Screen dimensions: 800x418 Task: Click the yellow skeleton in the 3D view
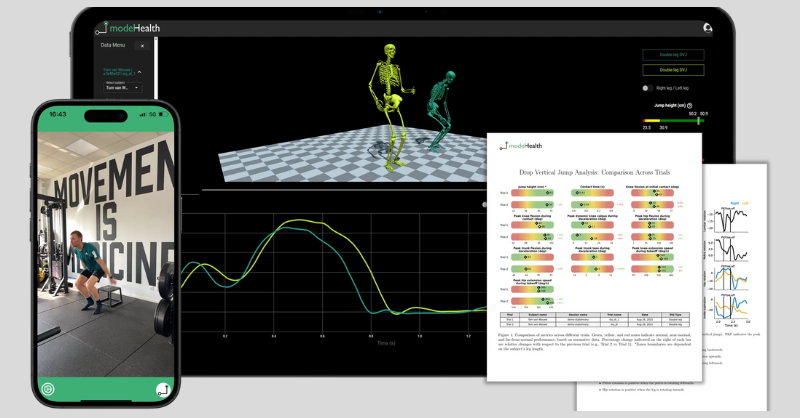[x=390, y=107]
